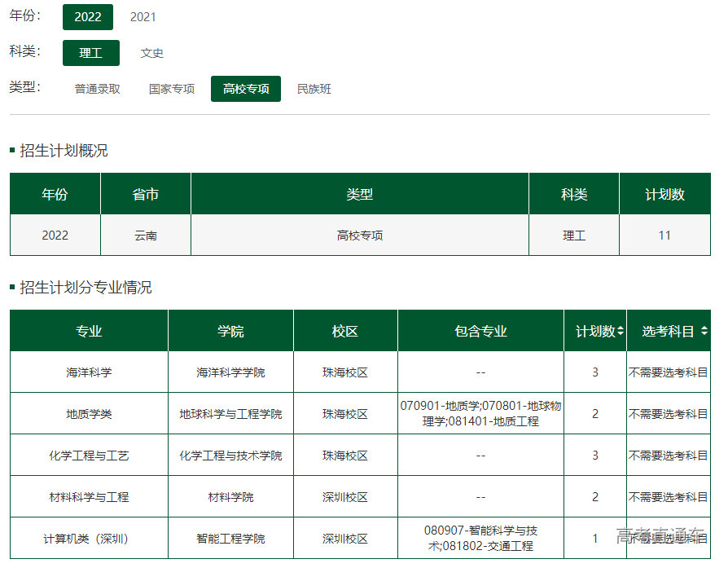Click the 云南 province cell
Viewport: 728px width, 568px height.
coord(146,236)
